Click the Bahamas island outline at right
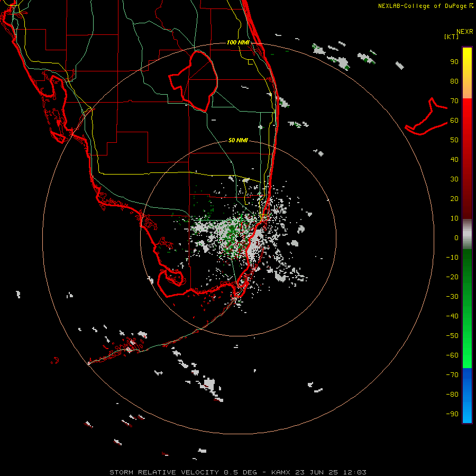 [426, 117]
